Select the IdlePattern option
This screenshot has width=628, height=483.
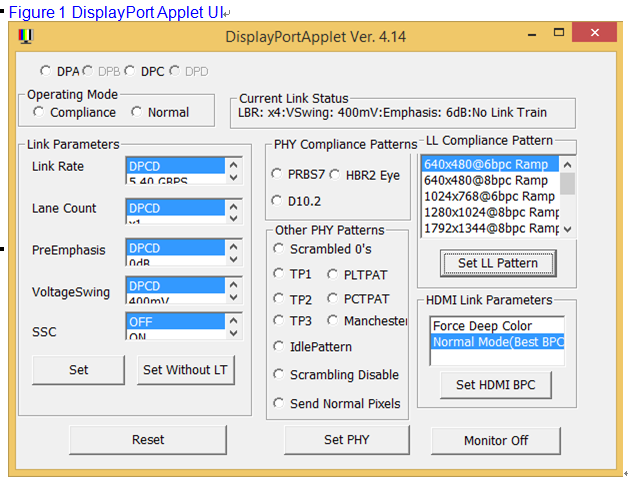click(278, 346)
